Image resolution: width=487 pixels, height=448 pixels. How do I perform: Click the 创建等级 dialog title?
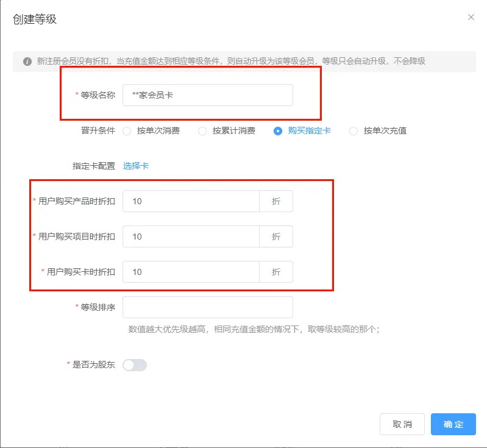[35, 20]
